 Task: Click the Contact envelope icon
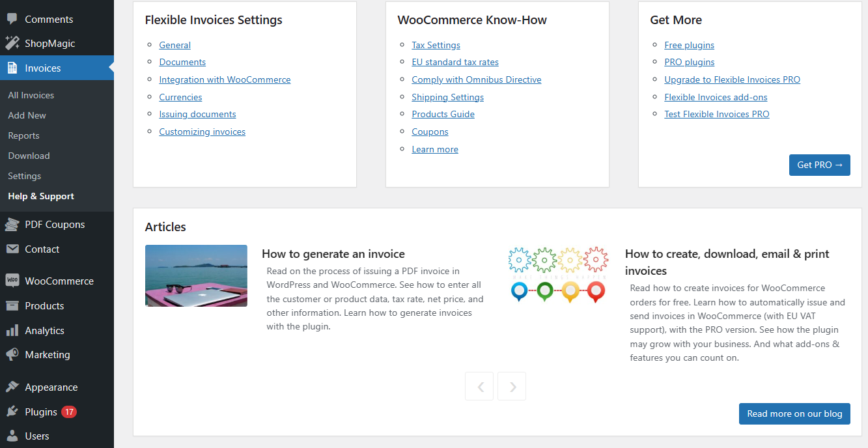12,249
